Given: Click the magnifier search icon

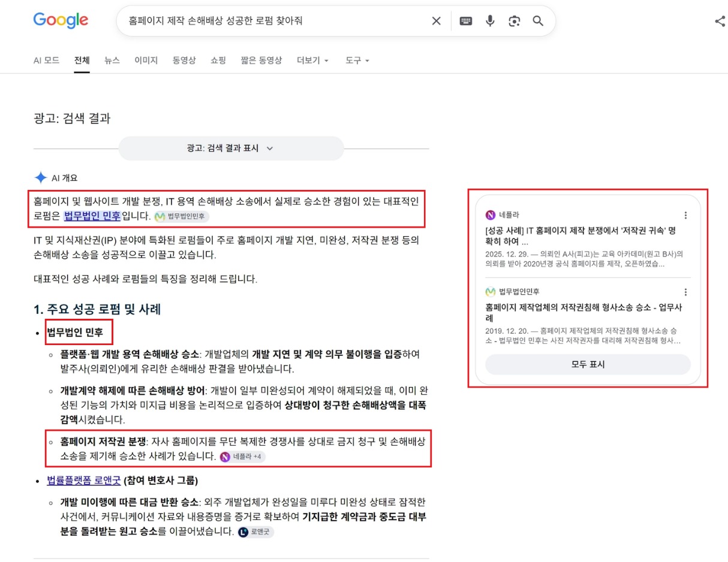Looking at the screenshot, I should [x=539, y=21].
